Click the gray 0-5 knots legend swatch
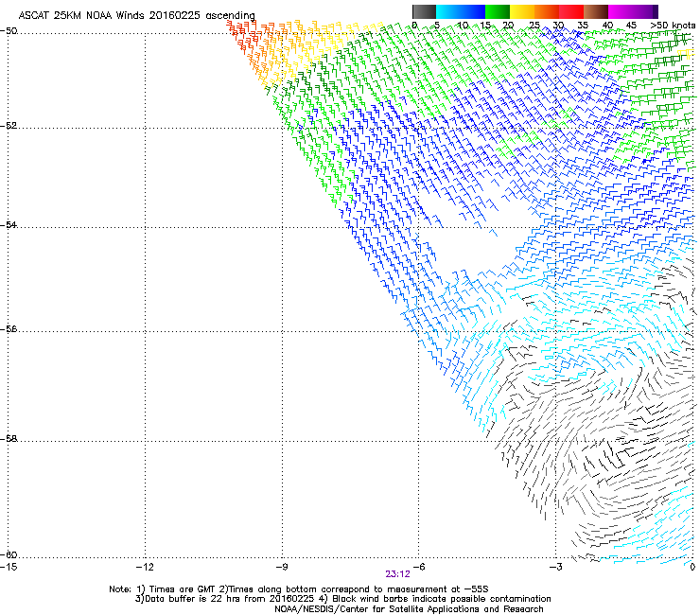 [x=424, y=11]
